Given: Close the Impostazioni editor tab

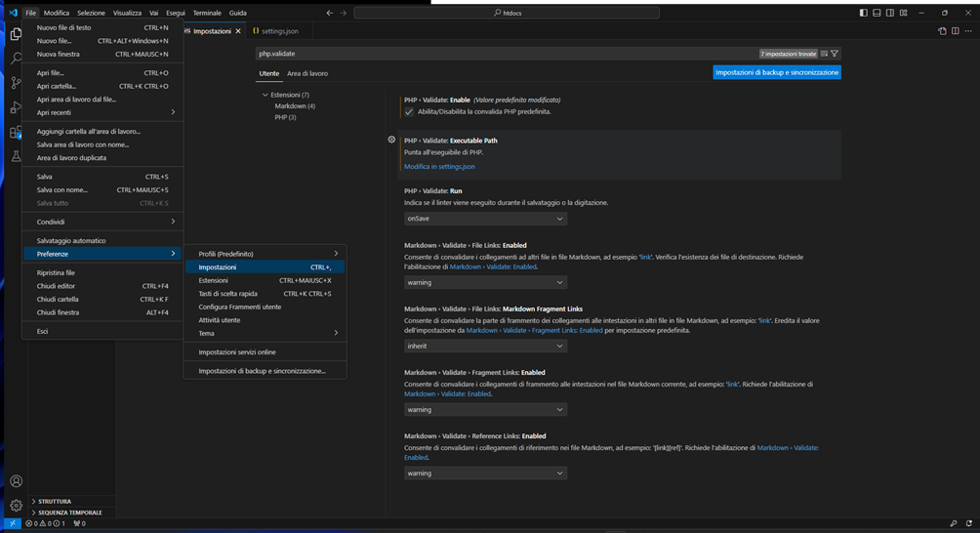Looking at the screenshot, I should 238,30.
